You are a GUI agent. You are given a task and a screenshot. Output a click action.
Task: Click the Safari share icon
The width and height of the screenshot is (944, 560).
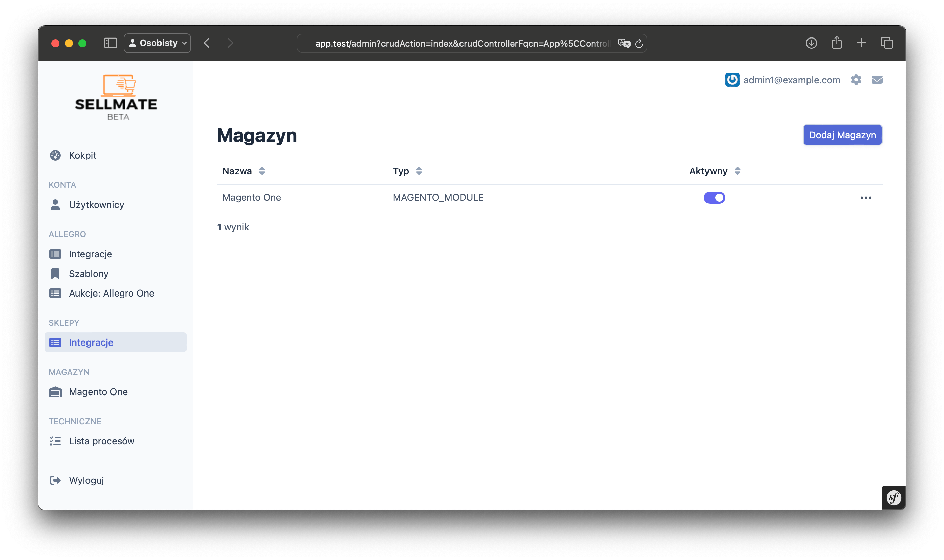[x=837, y=43]
